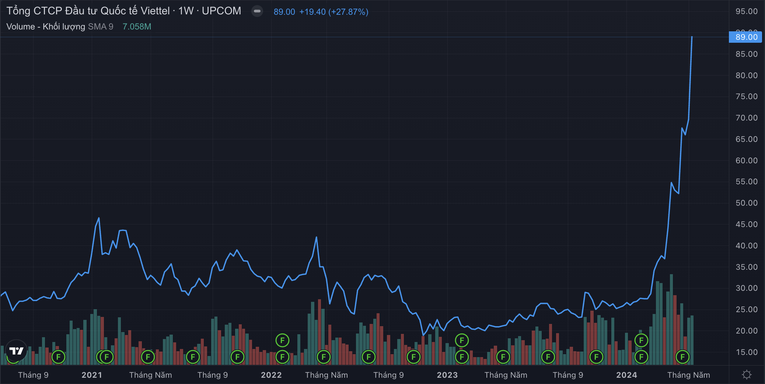Click the 2023 time axis label
This screenshot has height=384, width=765.
447,375
